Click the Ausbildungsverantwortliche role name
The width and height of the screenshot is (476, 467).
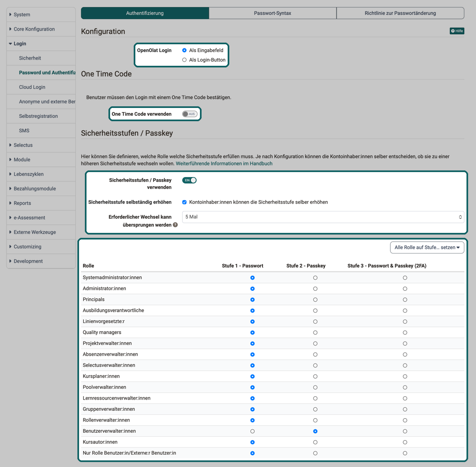[113, 310]
